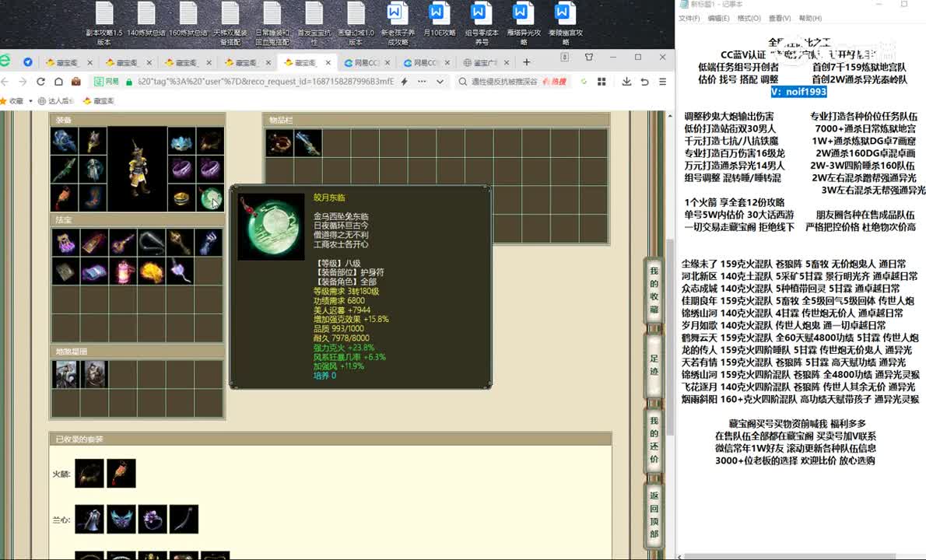The image size is (926, 560).
Task: Expand the address bar dropdown chevron
Action: [x=440, y=82]
